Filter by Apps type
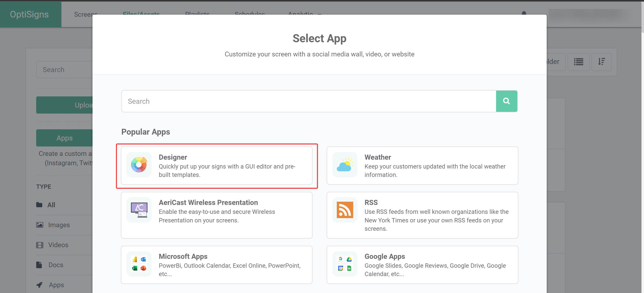The height and width of the screenshot is (293, 644). point(56,285)
